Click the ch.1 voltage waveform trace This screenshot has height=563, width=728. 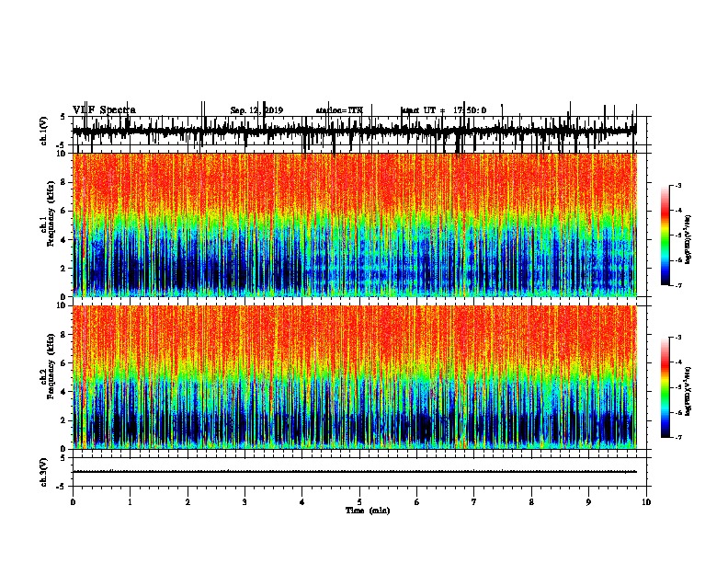tap(355, 131)
